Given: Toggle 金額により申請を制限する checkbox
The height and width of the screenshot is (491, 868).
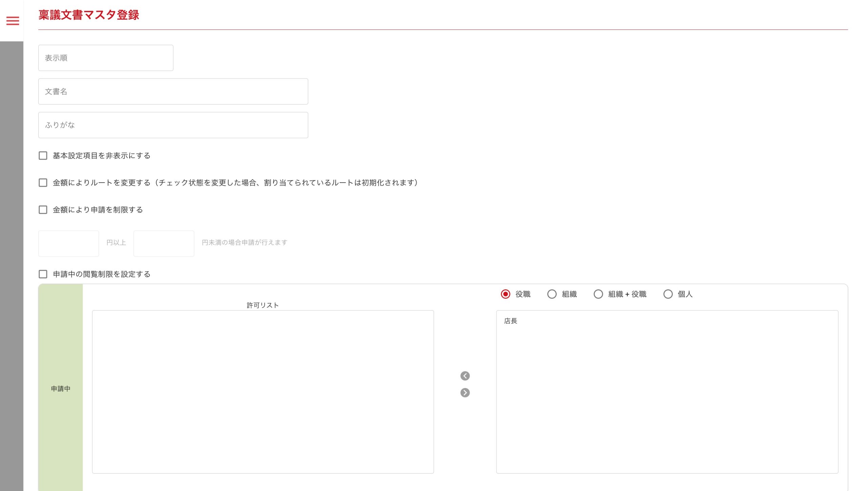Looking at the screenshot, I should click(43, 210).
